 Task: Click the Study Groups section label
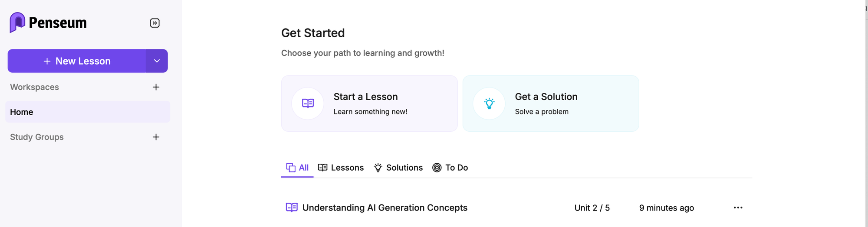click(x=37, y=137)
